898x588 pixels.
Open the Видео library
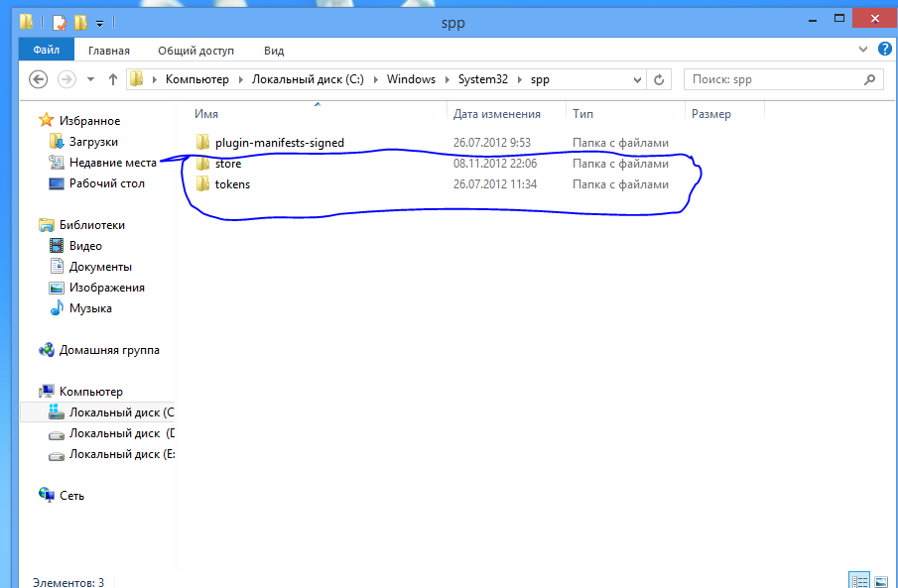(85, 246)
